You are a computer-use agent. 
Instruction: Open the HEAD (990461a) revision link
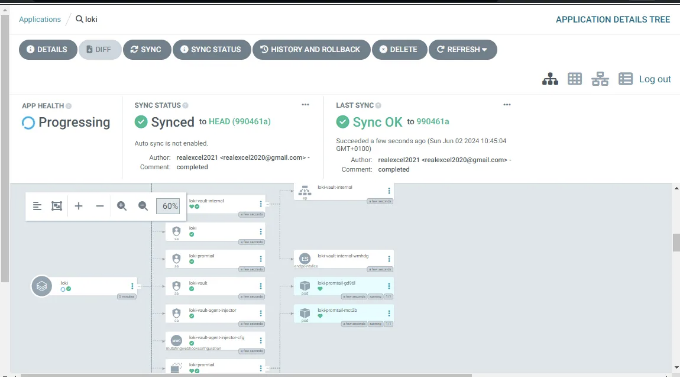[x=239, y=121]
